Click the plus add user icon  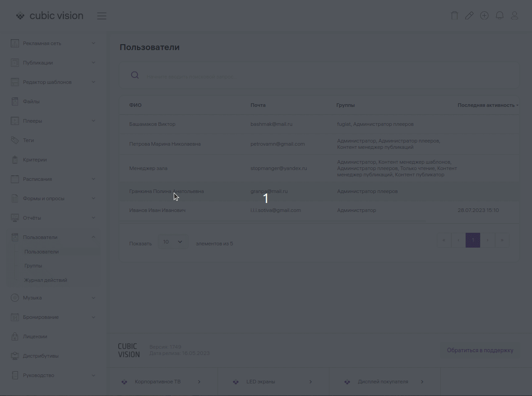coord(484,16)
